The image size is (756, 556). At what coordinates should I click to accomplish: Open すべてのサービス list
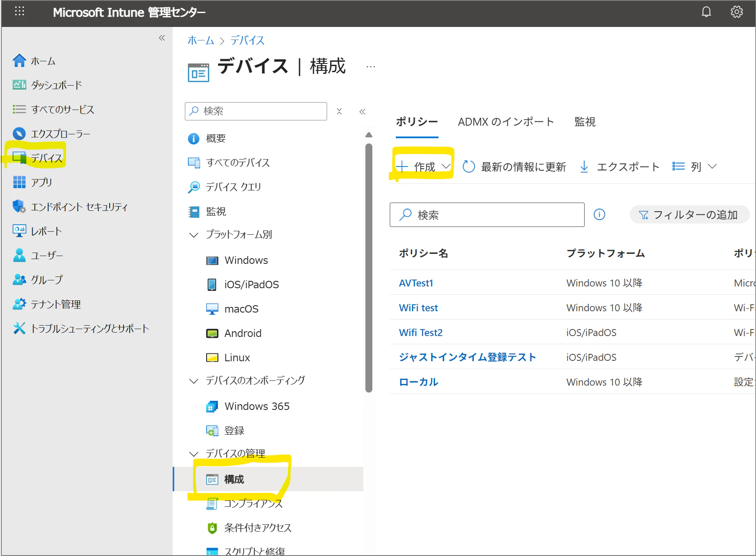(x=54, y=110)
